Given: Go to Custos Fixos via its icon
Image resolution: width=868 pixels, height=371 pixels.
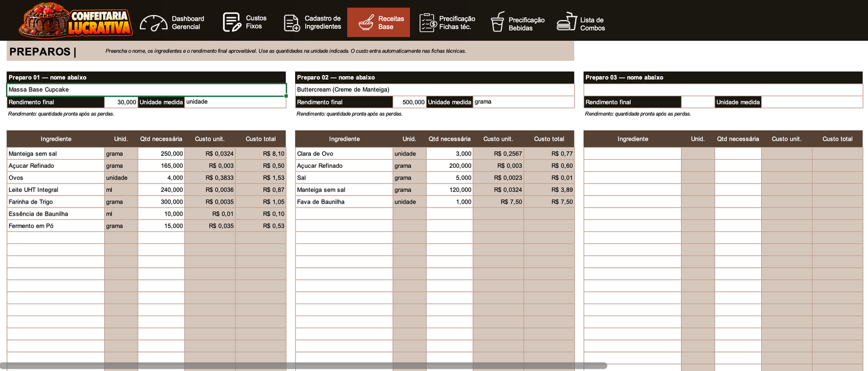Looking at the screenshot, I should (232, 22).
